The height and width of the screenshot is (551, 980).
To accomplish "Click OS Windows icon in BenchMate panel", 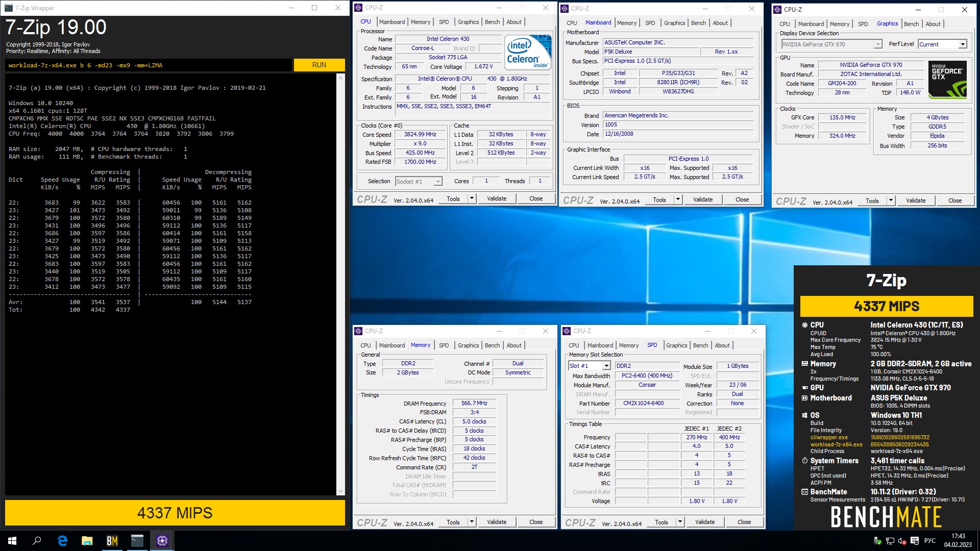I will pos(805,415).
